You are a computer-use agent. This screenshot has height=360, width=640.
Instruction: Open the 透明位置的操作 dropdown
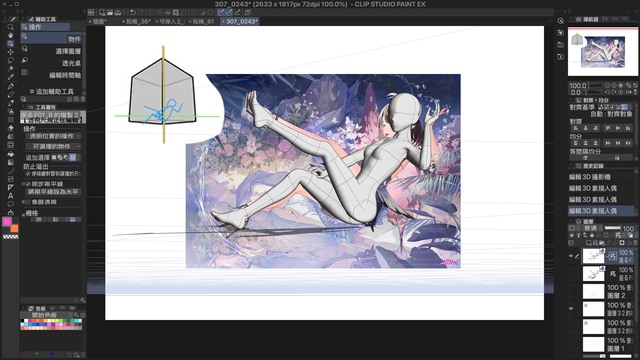tap(53, 136)
